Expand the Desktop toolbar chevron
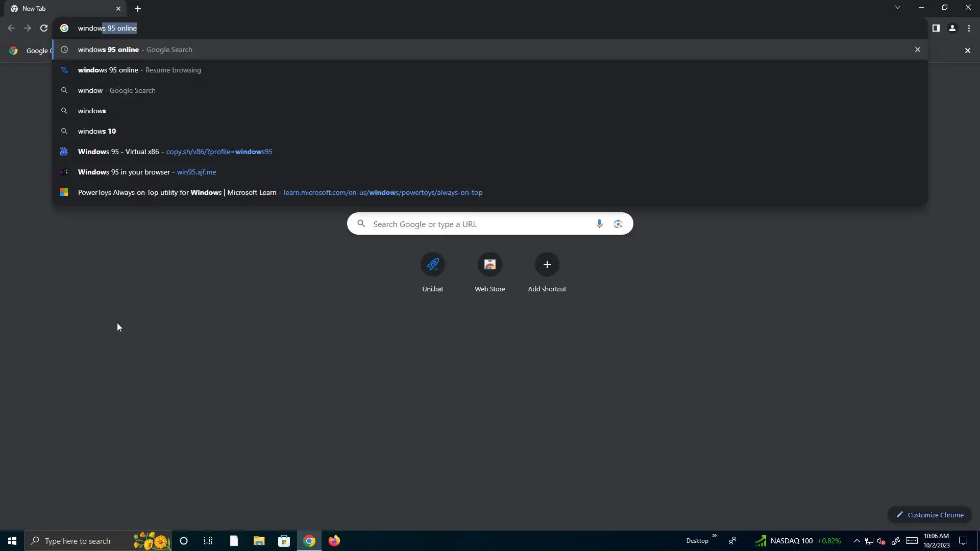Image resolution: width=980 pixels, height=551 pixels. (x=714, y=536)
